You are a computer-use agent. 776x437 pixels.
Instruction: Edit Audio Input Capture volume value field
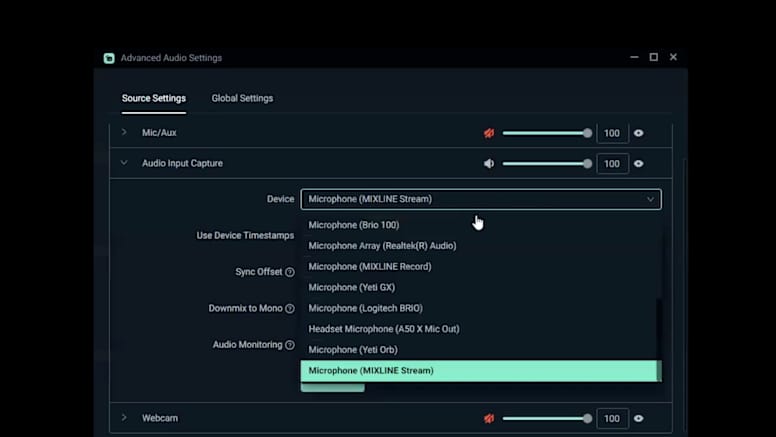pos(612,164)
